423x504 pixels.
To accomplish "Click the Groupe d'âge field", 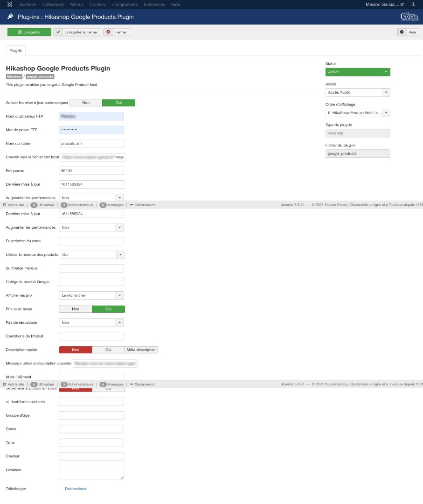I will pos(91,415).
